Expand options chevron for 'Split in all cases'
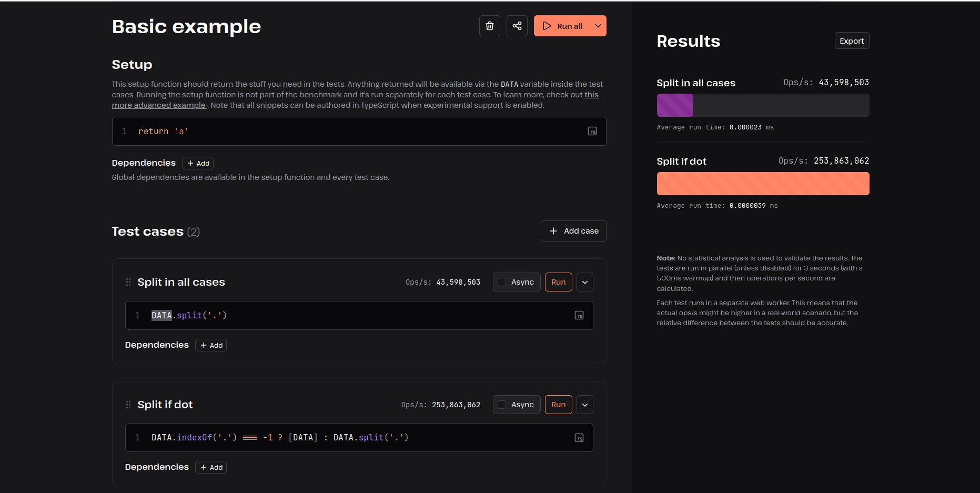 585,282
